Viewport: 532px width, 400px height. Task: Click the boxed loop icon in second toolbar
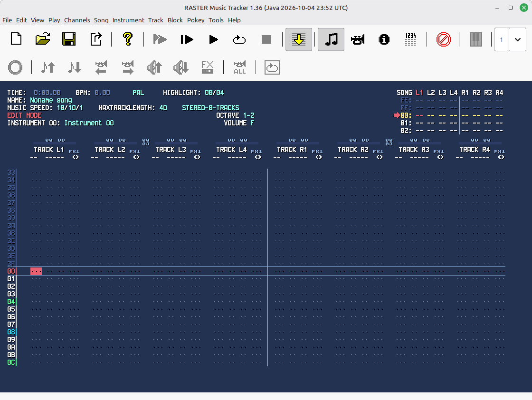click(x=272, y=67)
